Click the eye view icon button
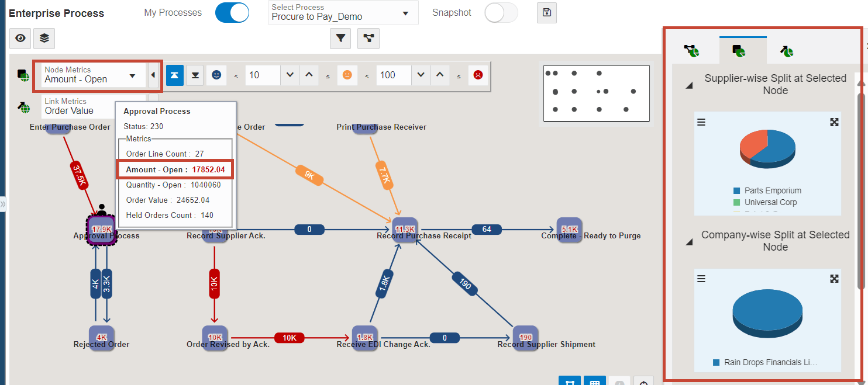The height and width of the screenshot is (385, 868). point(20,38)
